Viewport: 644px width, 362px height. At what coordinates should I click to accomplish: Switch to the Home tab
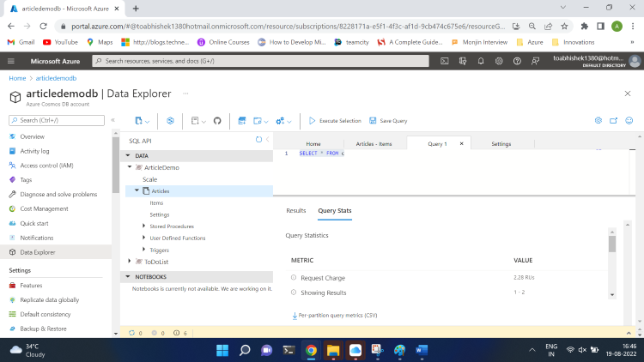(x=313, y=143)
